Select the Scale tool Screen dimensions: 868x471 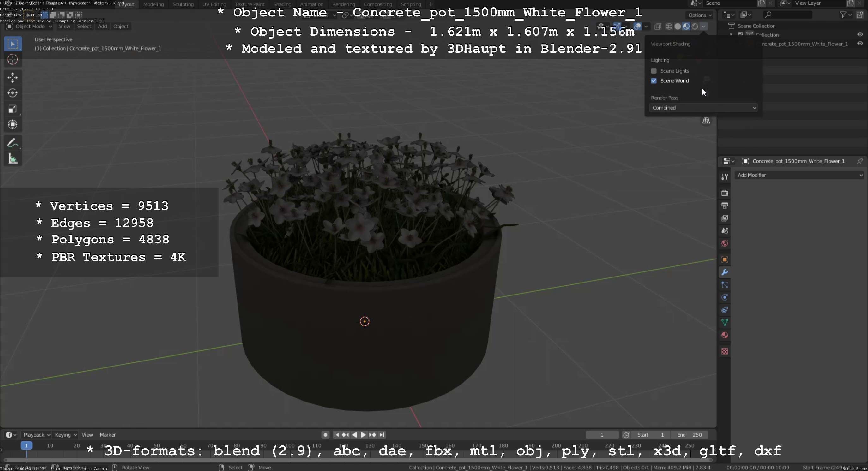point(13,109)
